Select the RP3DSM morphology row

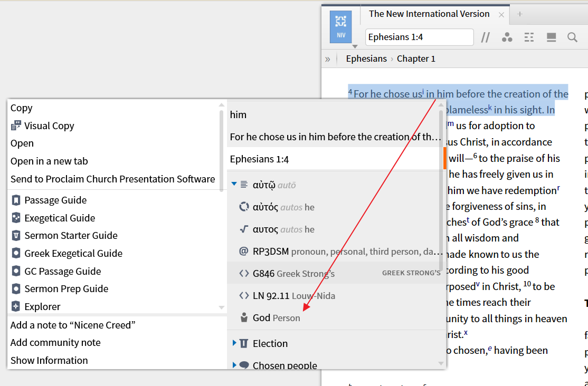tap(335, 251)
